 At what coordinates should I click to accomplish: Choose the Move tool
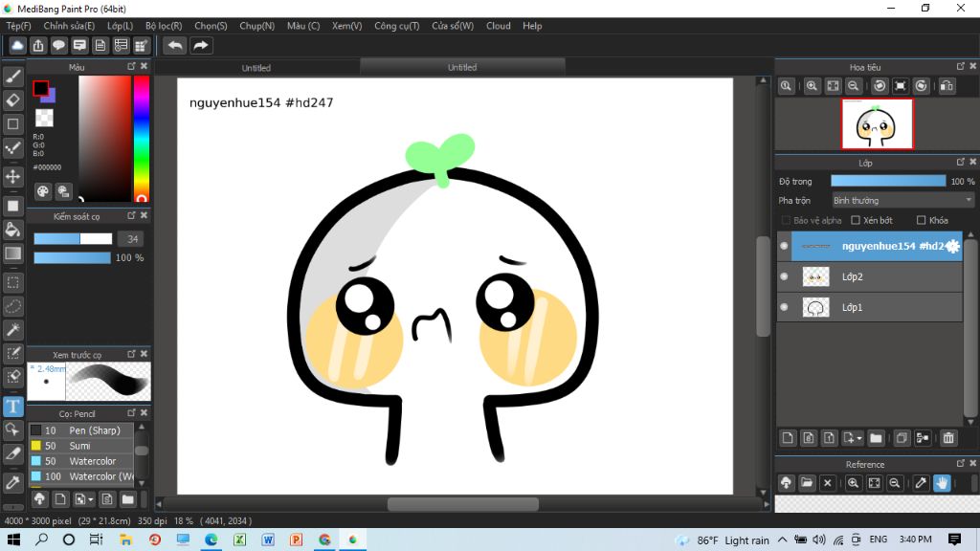pos(13,177)
